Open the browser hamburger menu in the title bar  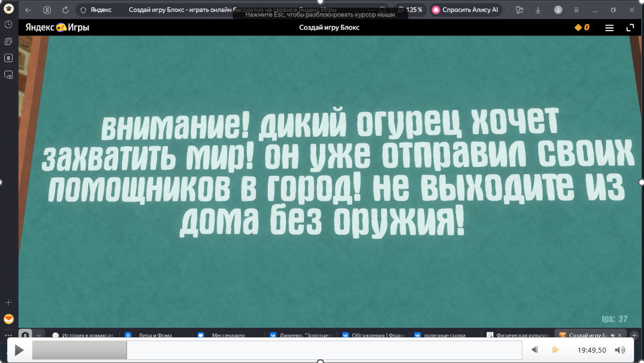[x=576, y=10]
